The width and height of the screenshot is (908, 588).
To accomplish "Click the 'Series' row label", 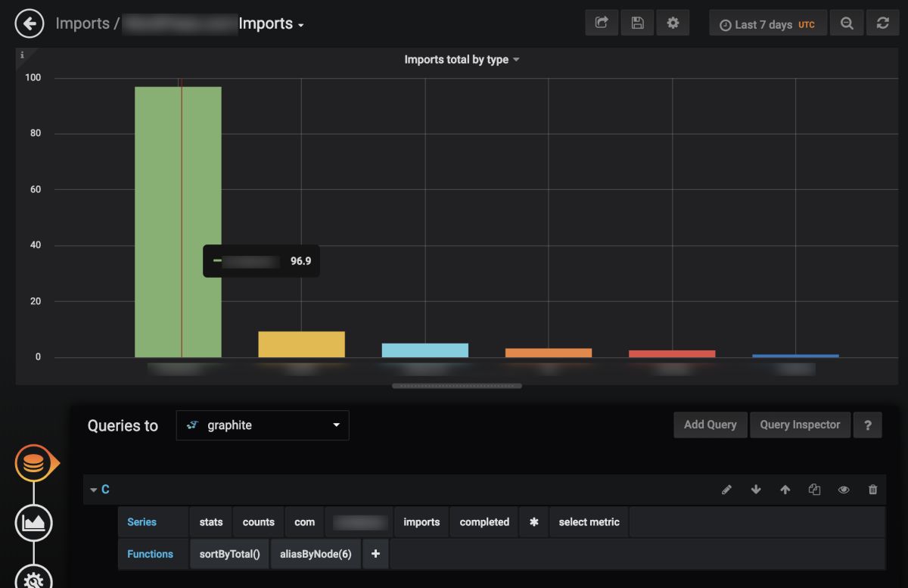I will coord(141,522).
